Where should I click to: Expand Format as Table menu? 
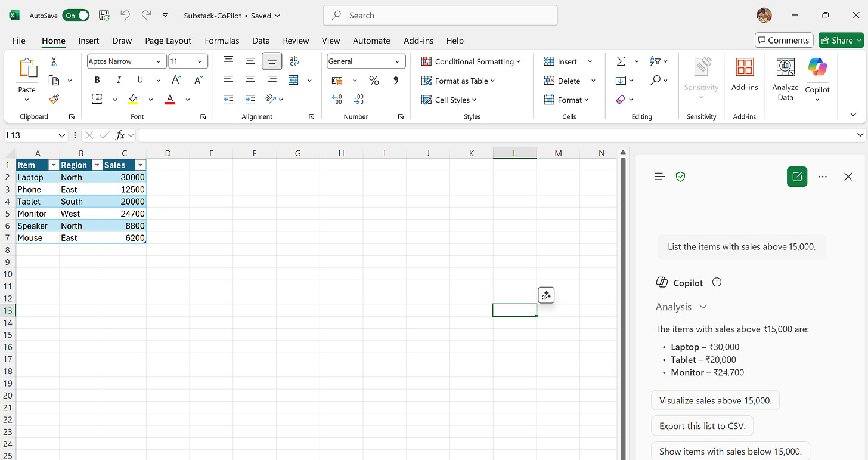click(458, 81)
